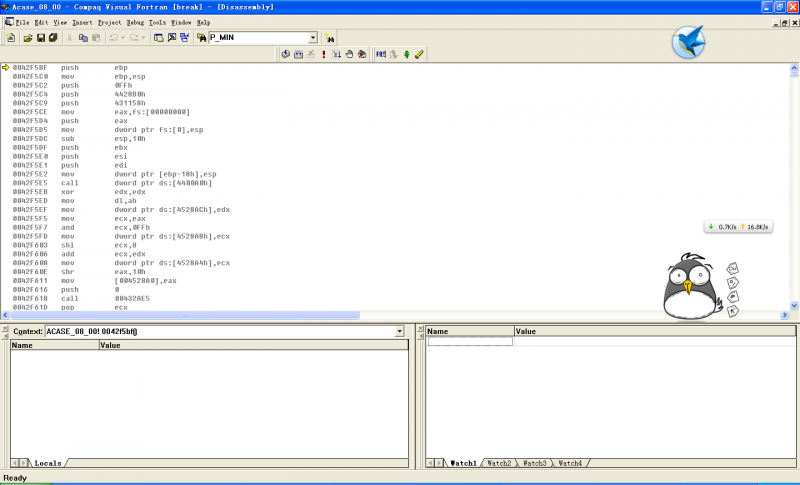This screenshot has height=485, width=800.
Task: Click the scroll-right arrow of the disassembly
Action: (785, 315)
